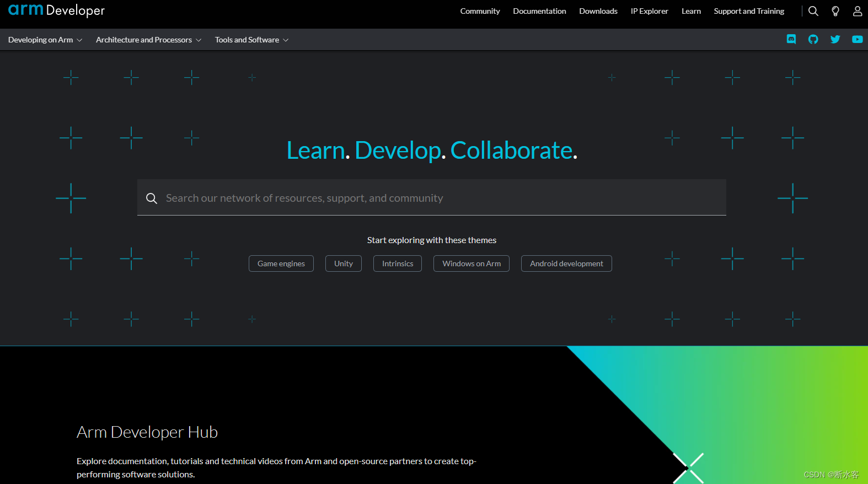868x484 pixels.
Task: Click 'Start exploring with these themes' text
Action: 432,240
